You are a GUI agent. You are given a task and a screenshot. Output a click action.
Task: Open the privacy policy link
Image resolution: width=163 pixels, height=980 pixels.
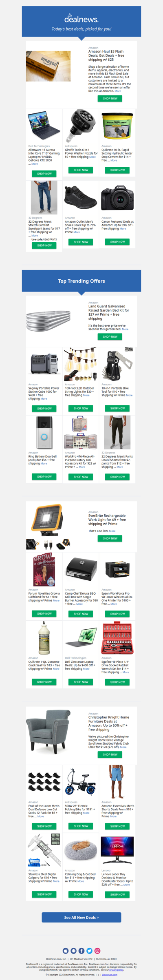coord(116,970)
